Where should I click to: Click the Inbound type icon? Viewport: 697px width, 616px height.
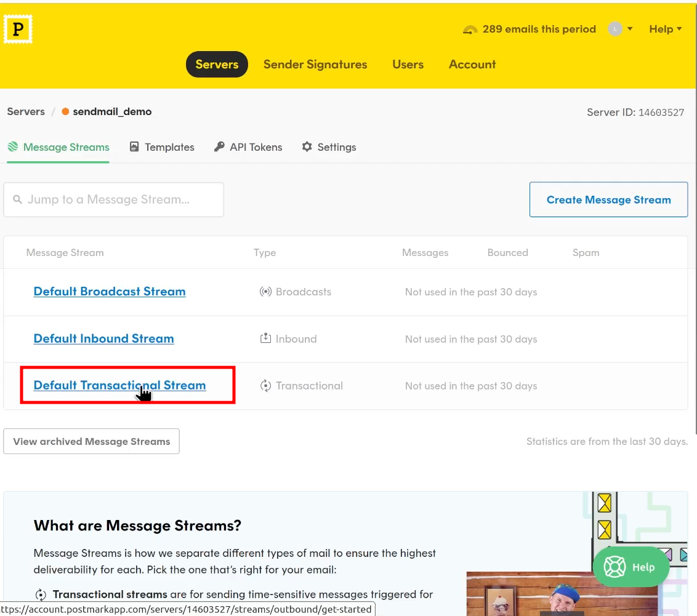click(265, 338)
